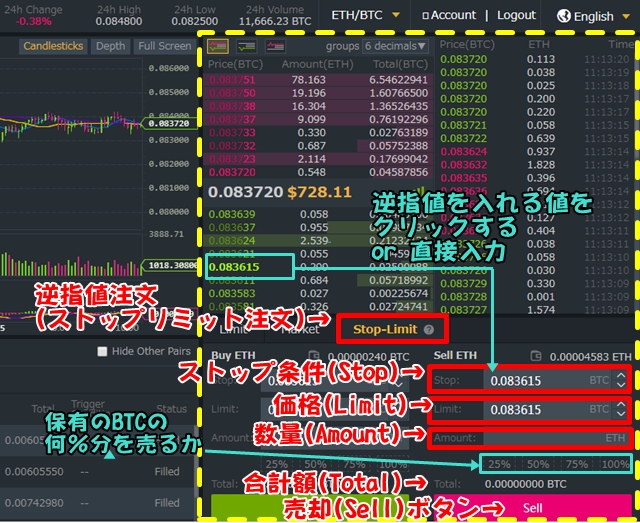This screenshot has height=523, width=640.
Task: Click trade history price 0.083729
Action: (x=464, y=283)
